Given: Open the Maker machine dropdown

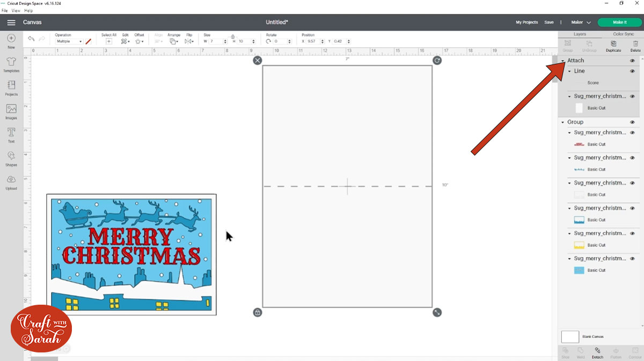Looking at the screenshot, I should tap(581, 23).
